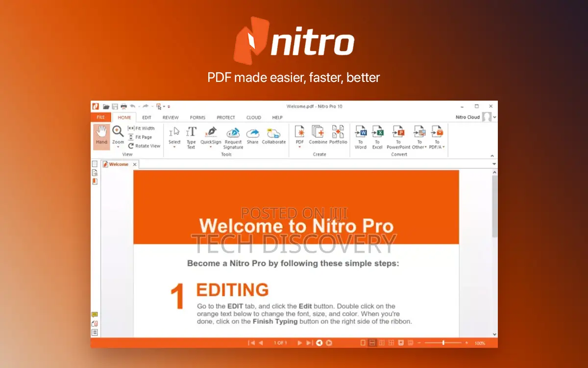This screenshot has width=588, height=368.
Task: Click the To Other convert icon
Action: point(419,131)
